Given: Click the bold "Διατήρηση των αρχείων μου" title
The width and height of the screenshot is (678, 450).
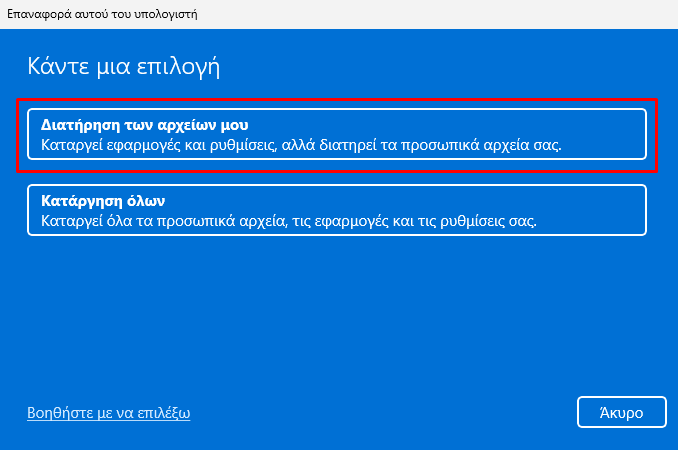Looking at the screenshot, I should click(x=144, y=125).
